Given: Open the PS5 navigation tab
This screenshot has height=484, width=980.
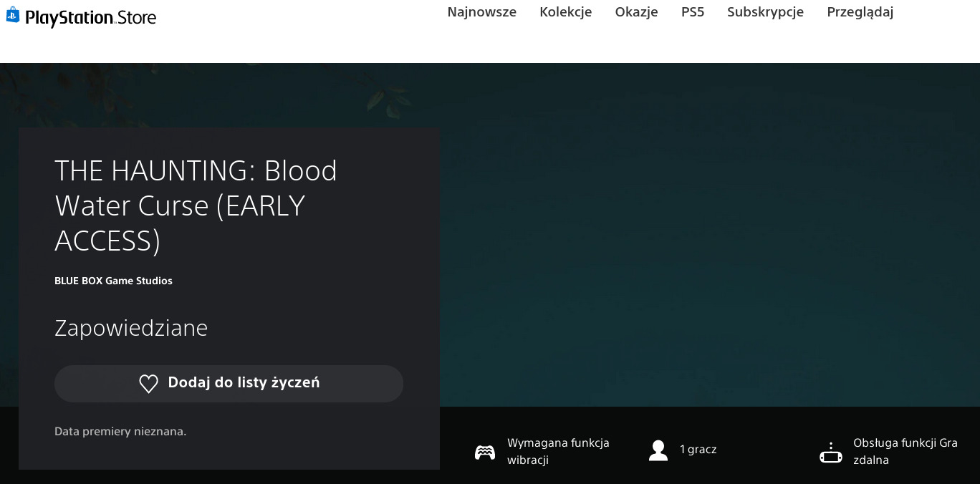Looking at the screenshot, I should [x=692, y=12].
